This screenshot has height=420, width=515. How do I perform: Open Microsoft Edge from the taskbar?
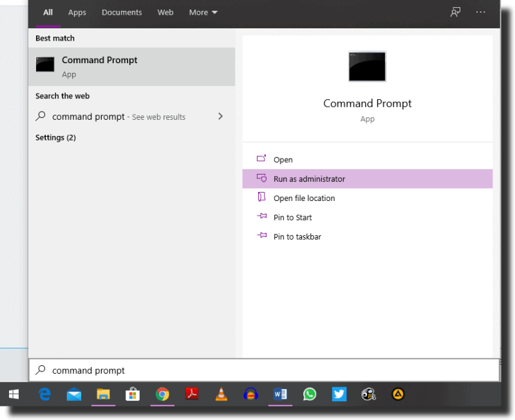[x=44, y=394]
